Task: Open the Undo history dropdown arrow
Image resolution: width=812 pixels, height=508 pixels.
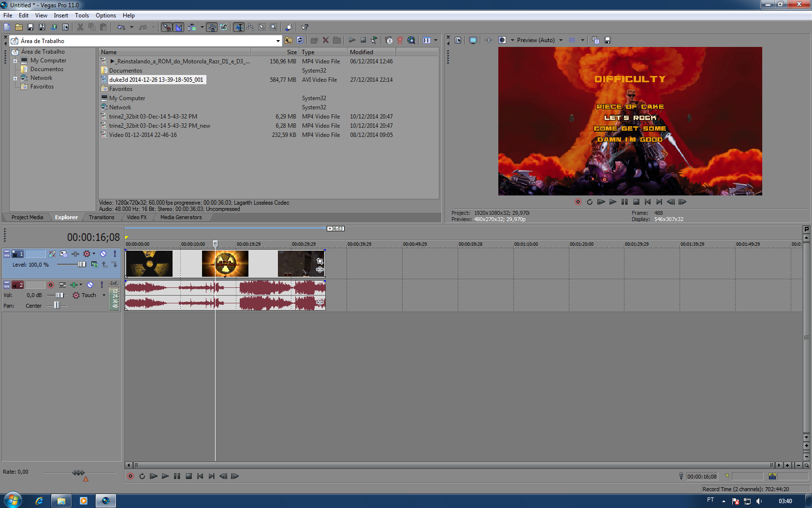Action: [131, 27]
